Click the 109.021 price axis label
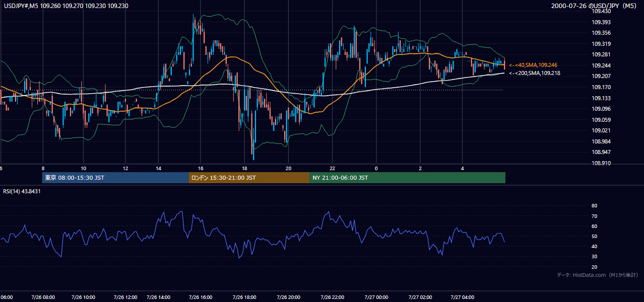 point(601,131)
